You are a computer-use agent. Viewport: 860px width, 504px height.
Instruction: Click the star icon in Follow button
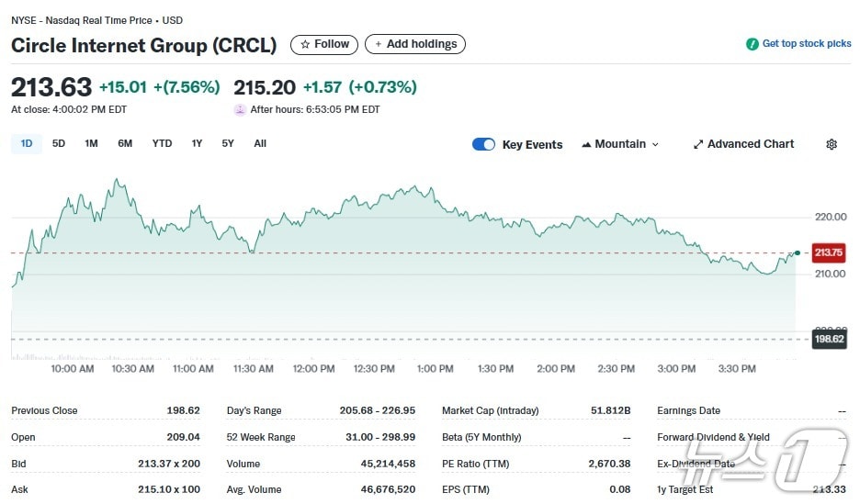(306, 44)
